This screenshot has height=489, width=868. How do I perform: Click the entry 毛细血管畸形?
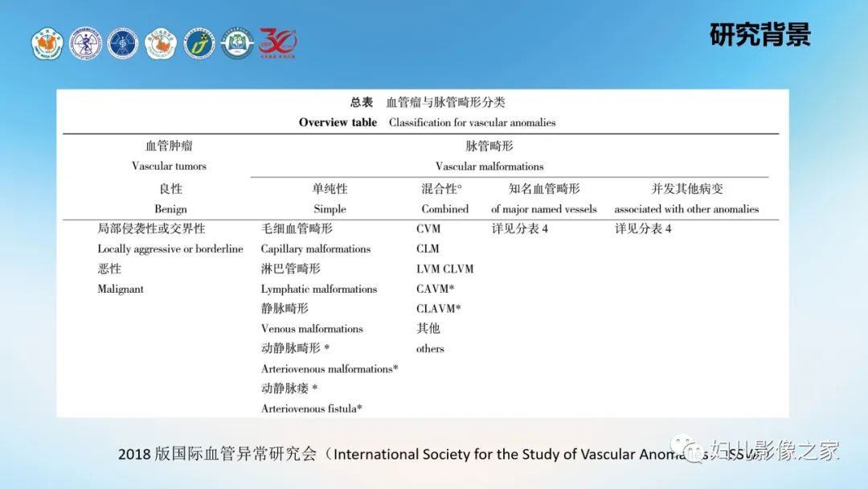click(x=297, y=228)
